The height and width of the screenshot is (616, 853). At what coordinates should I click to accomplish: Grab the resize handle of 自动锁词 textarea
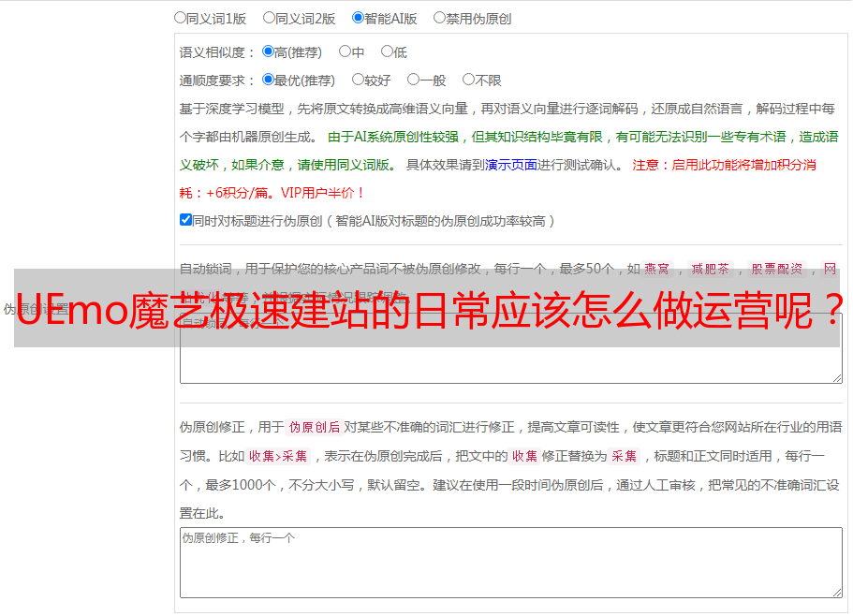pyautogui.click(x=837, y=378)
